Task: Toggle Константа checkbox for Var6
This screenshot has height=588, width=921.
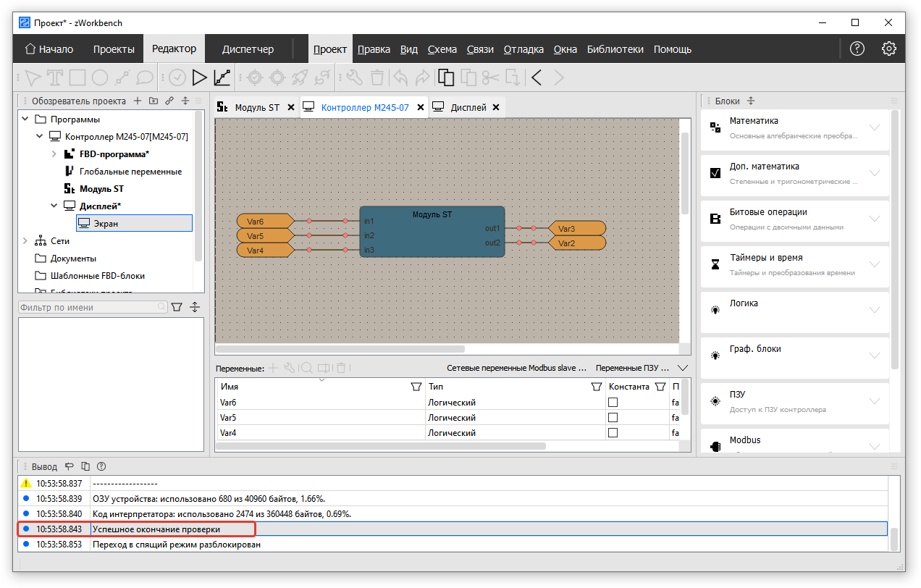Action: coord(613,403)
